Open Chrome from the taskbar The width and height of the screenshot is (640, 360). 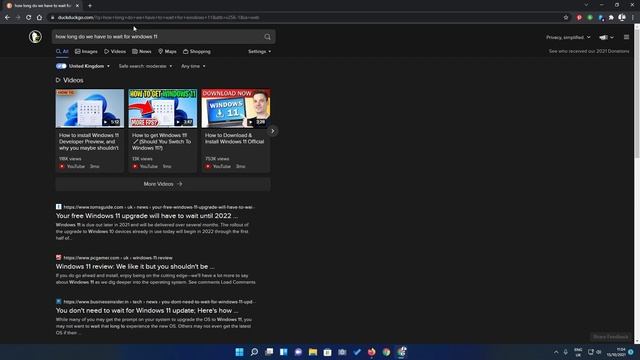(386, 352)
